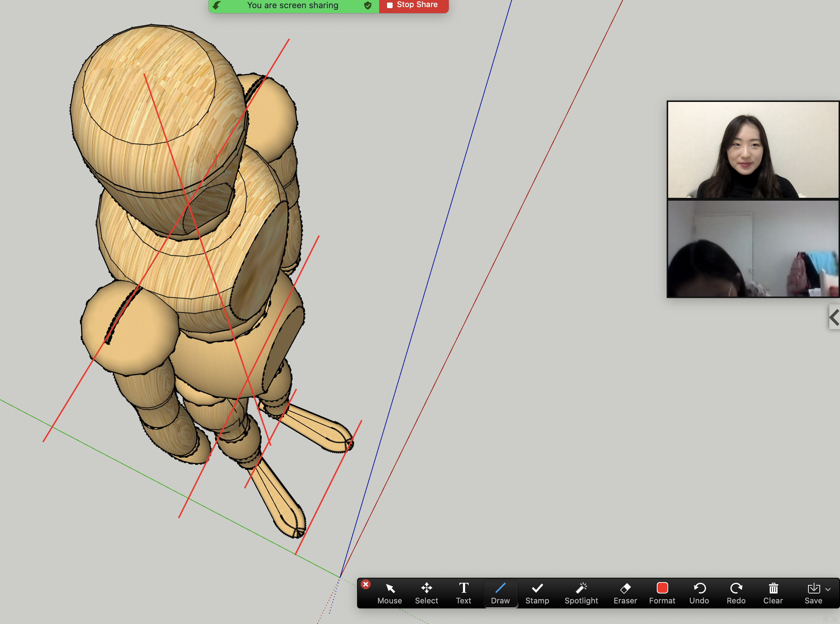Close the annotation toolbar

[x=365, y=584]
